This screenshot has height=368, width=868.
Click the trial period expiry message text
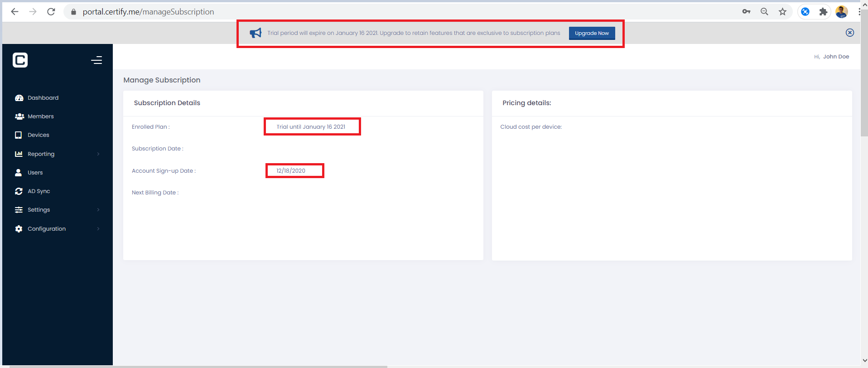(x=414, y=33)
